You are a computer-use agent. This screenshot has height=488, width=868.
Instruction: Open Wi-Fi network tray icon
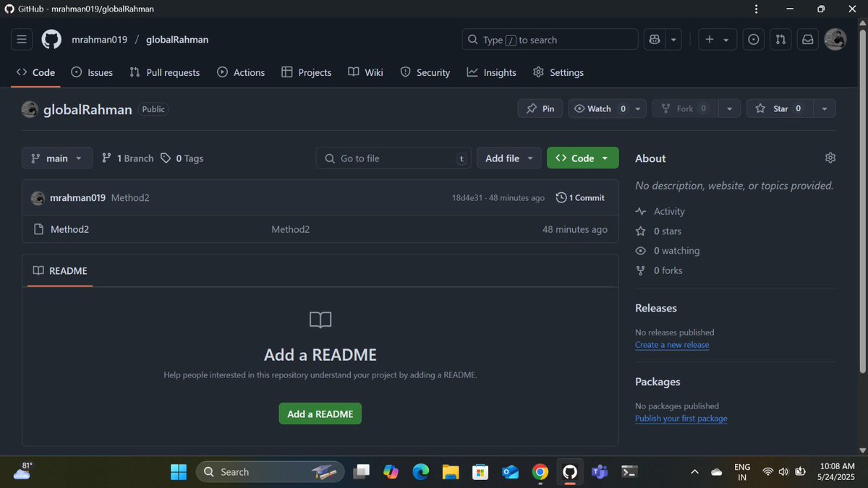pos(767,472)
